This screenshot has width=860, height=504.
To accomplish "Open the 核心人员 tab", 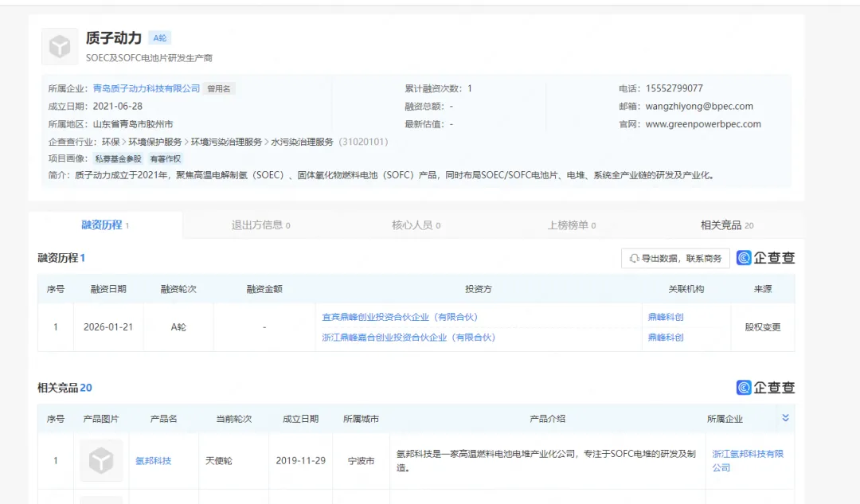I will pyautogui.click(x=416, y=225).
